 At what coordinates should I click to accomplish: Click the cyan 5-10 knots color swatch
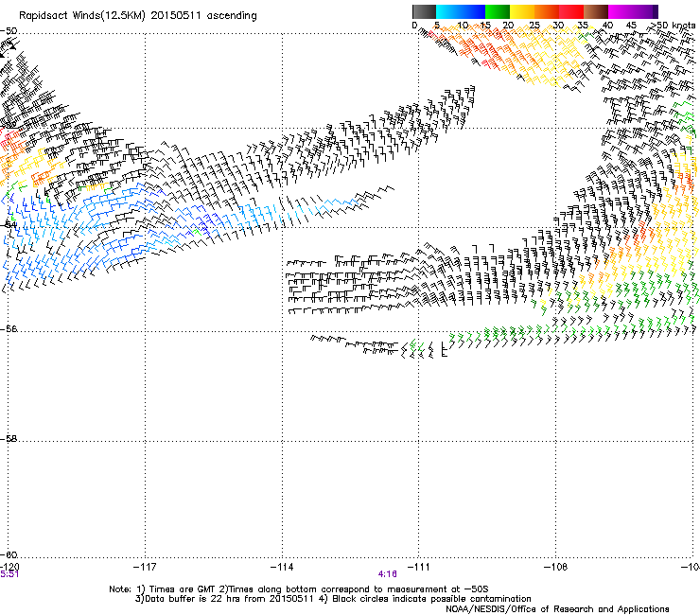click(x=448, y=11)
